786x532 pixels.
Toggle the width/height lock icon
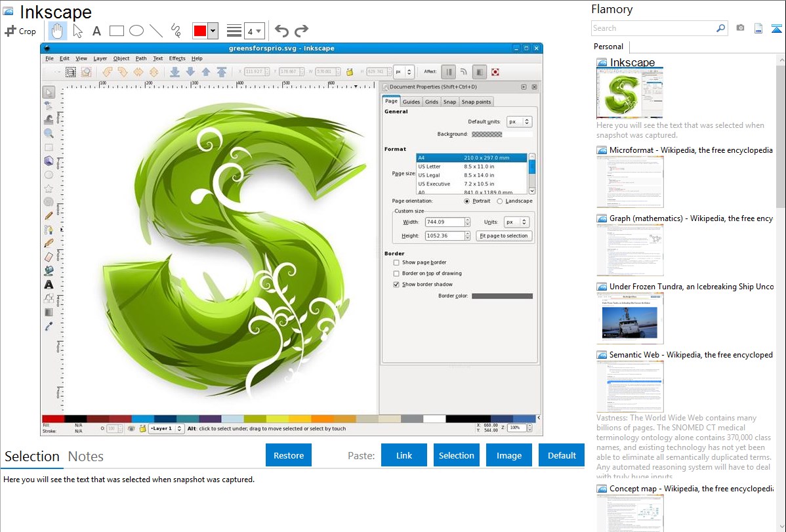[350, 72]
